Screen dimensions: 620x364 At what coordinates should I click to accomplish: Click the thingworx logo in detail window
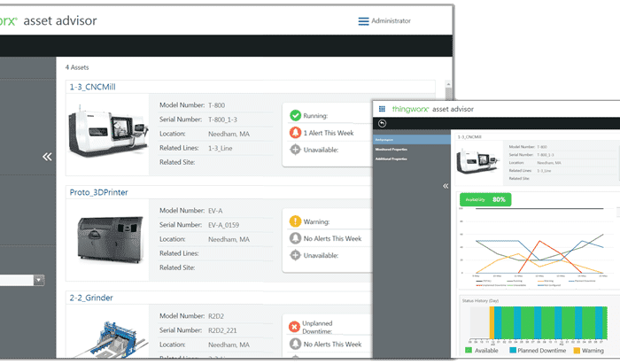click(x=410, y=109)
